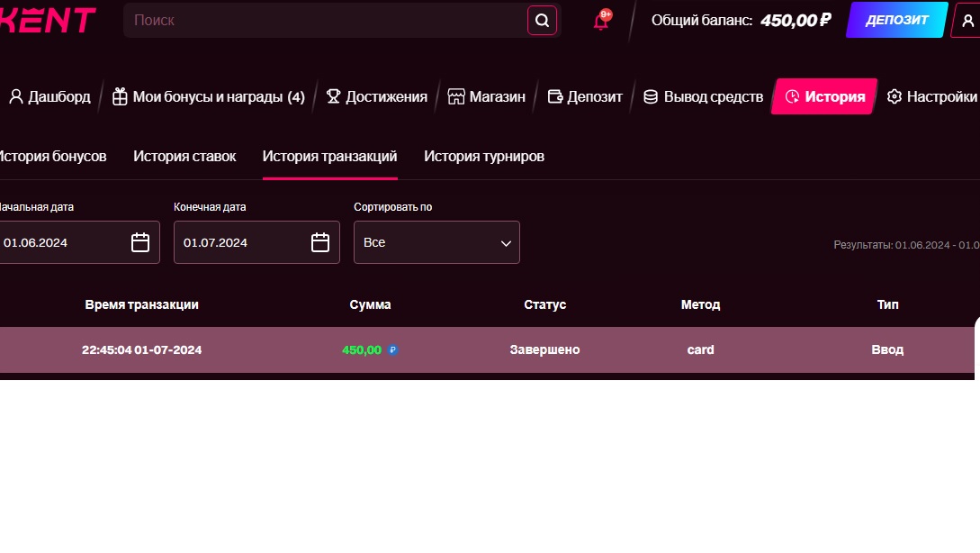Open calendar for end date
Image resolution: width=980 pixels, height=553 pixels.
click(320, 242)
